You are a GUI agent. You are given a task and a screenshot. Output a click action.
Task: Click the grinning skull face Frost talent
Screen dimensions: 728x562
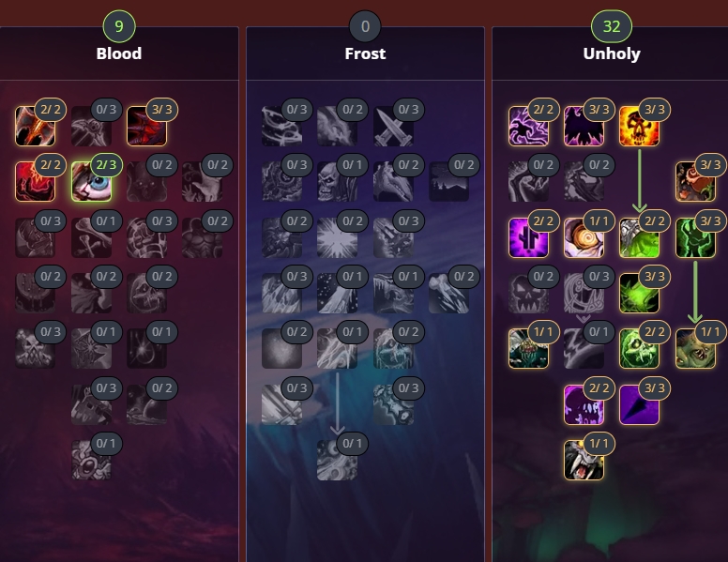[337, 182]
